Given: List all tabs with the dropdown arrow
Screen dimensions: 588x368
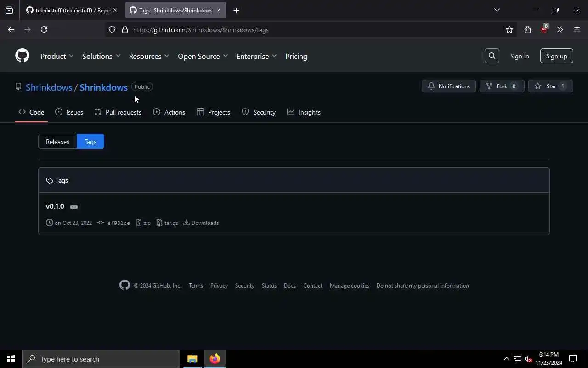Looking at the screenshot, I should 497,10.
